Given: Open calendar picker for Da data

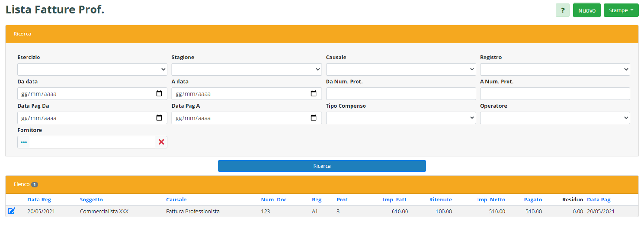Looking at the screenshot, I should pyautogui.click(x=159, y=94).
